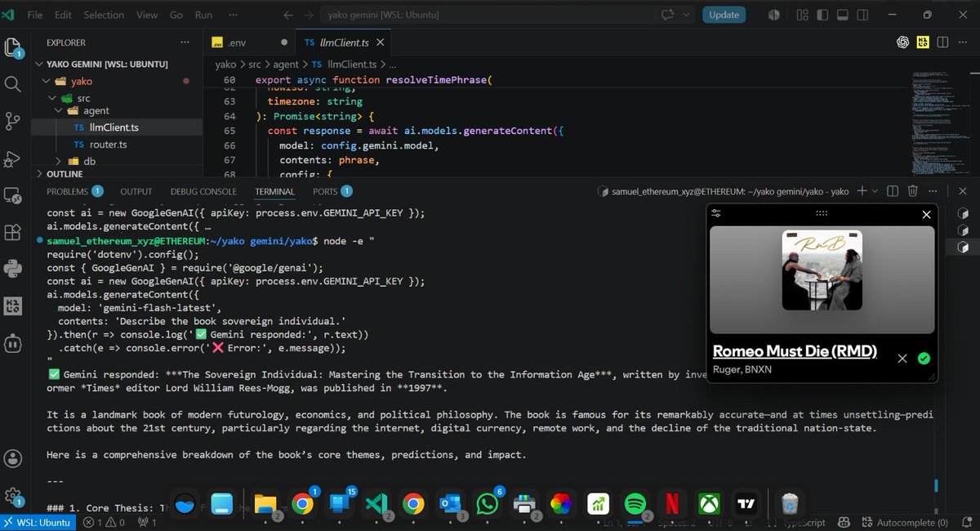Switch to the PORTS tab
The height and width of the screenshot is (531, 980).
pyautogui.click(x=325, y=191)
